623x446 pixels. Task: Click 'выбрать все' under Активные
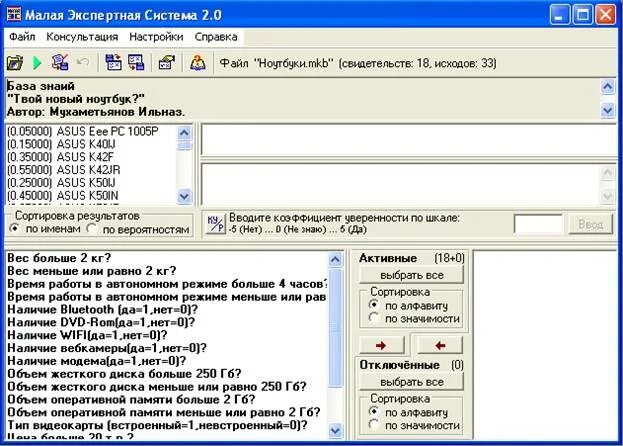tap(411, 275)
